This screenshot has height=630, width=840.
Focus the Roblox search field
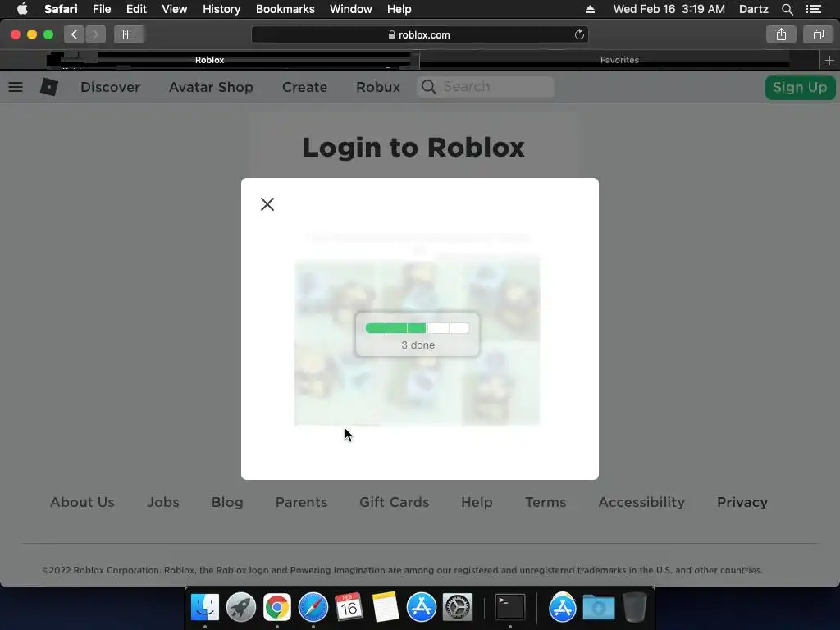486,87
